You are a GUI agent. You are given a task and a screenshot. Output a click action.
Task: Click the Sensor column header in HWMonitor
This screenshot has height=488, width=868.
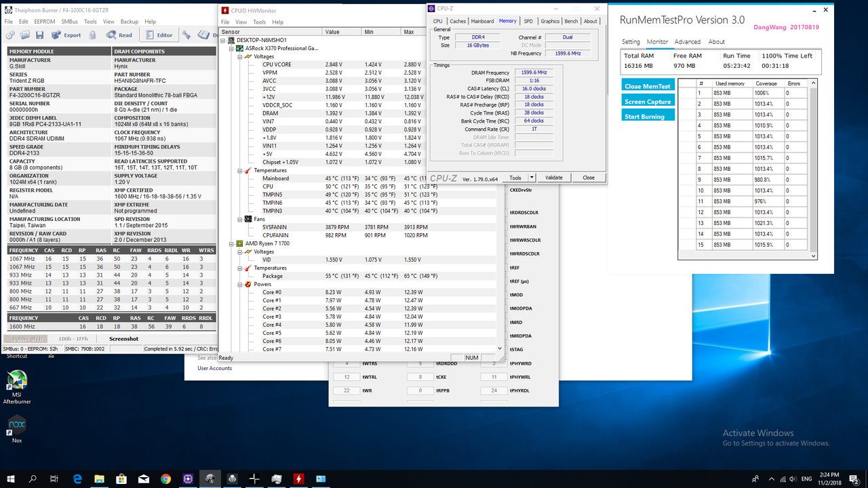(271, 32)
